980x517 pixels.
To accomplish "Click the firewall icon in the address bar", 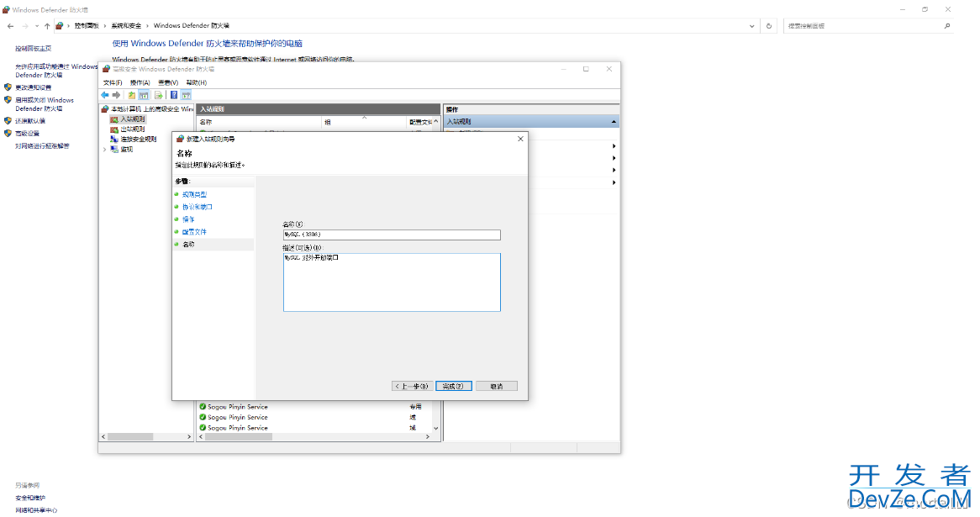I will [x=60, y=25].
